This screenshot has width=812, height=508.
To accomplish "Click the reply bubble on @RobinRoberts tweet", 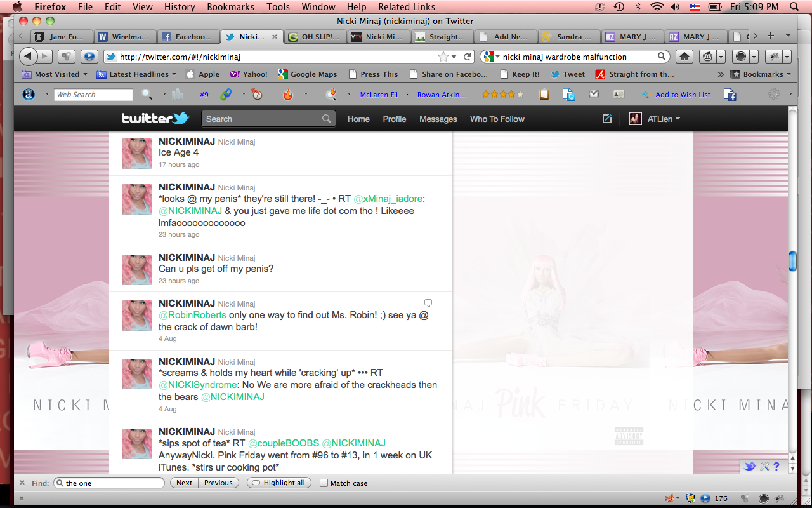I will (428, 303).
